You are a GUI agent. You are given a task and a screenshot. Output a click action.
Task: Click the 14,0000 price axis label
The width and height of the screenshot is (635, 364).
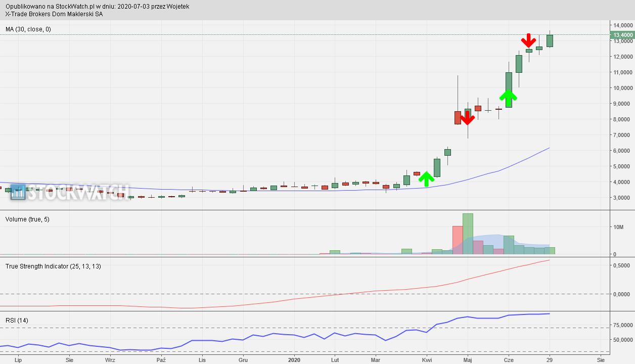(622, 25)
